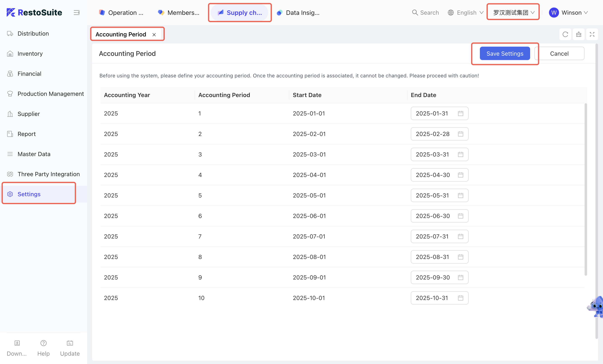Click the Save Settings button

[x=505, y=54]
